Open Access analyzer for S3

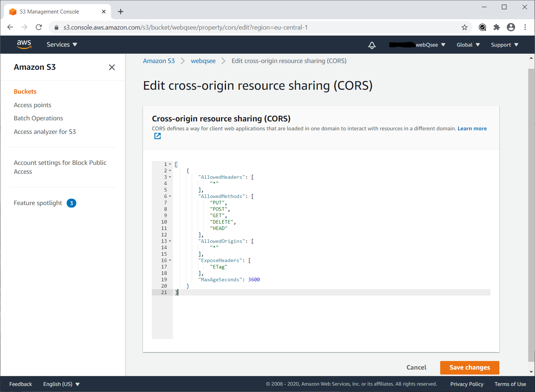pyautogui.click(x=45, y=132)
